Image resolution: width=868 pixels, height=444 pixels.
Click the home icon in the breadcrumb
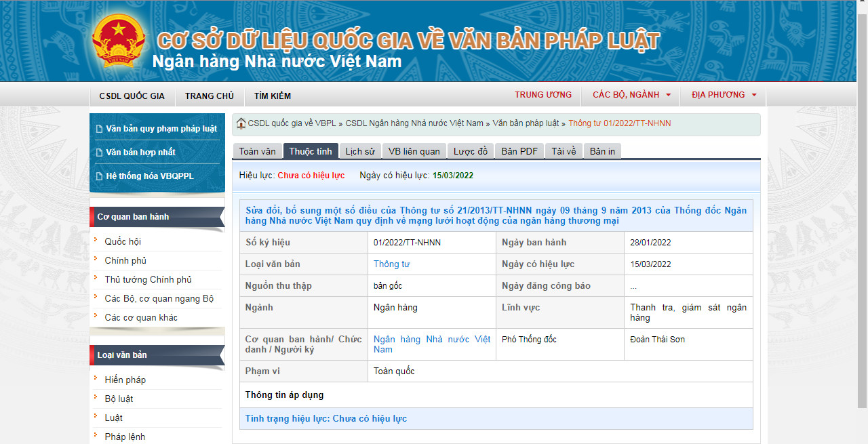pyautogui.click(x=241, y=123)
